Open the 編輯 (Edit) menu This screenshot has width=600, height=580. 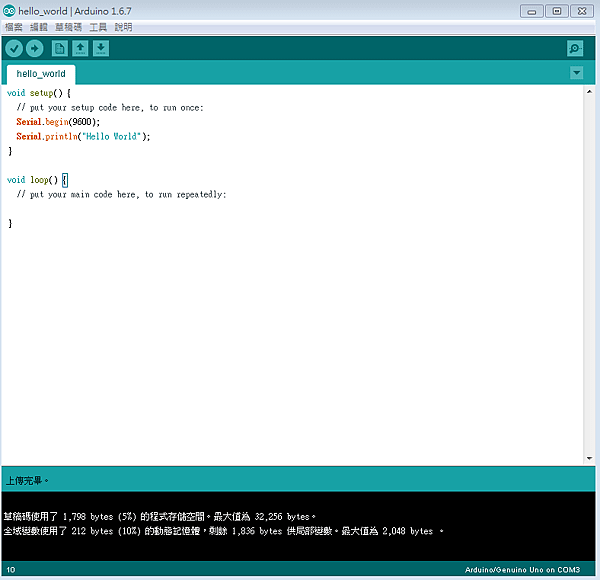pyautogui.click(x=39, y=27)
